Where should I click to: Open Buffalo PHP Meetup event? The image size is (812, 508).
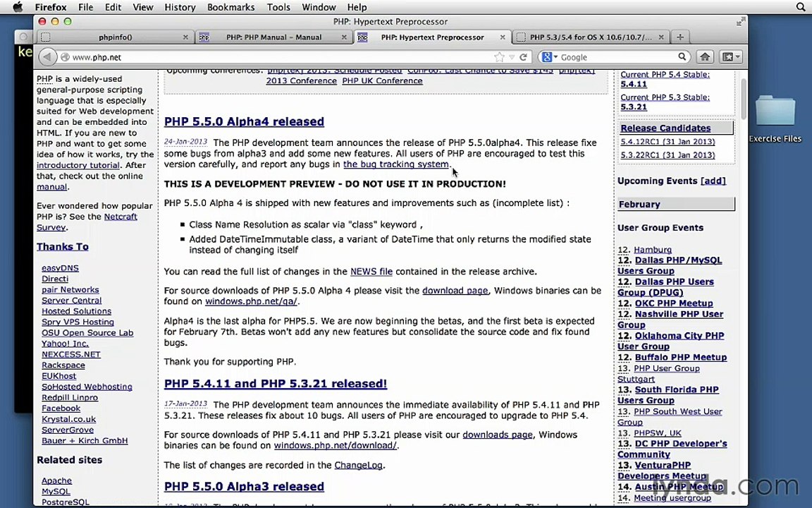[x=680, y=357]
